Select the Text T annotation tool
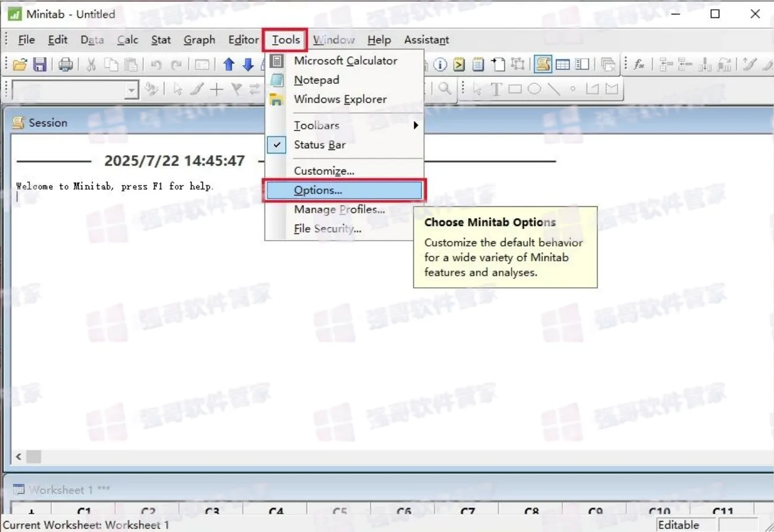Image resolution: width=774 pixels, height=532 pixels. click(496, 89)
